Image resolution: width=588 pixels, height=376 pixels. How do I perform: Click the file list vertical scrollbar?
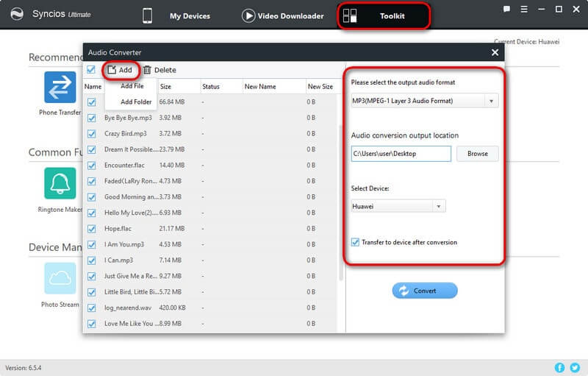click(x=341, y=202)
